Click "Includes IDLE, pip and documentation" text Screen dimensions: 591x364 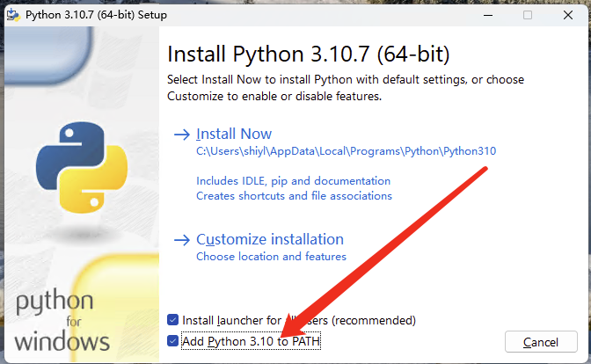(x=293, y=181)
